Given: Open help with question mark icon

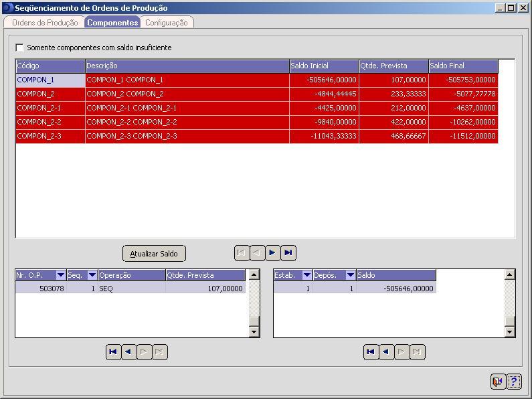Looking at the screenshot, I should (513, 382).
